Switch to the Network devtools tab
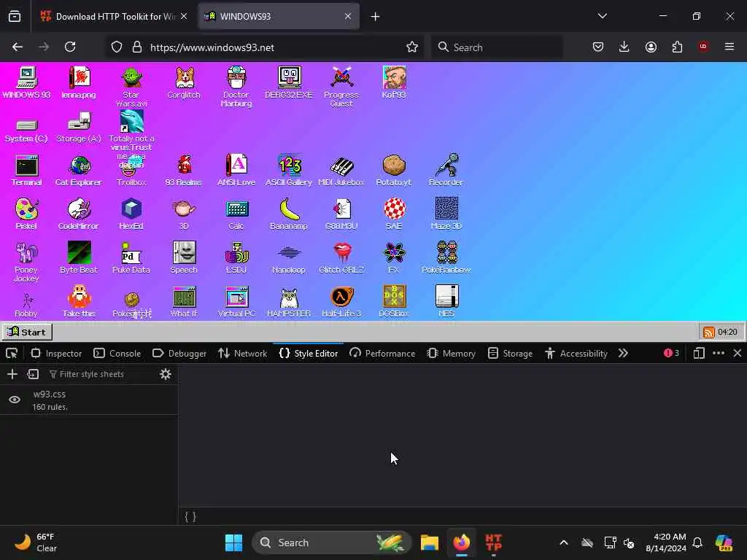Image resolution: width=747 pixels, height=560 pixels. [x=243, y=354]
